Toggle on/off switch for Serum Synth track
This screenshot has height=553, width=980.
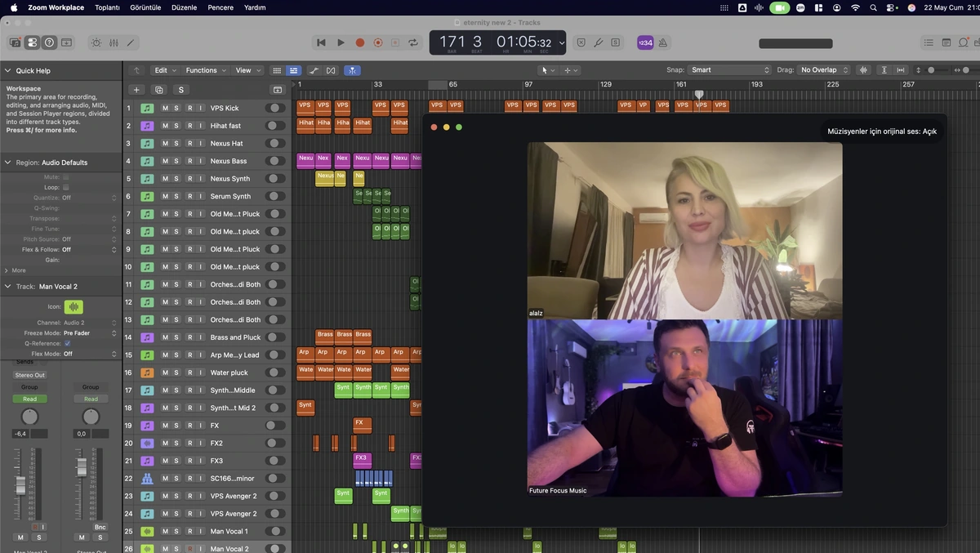coord(276,196)
